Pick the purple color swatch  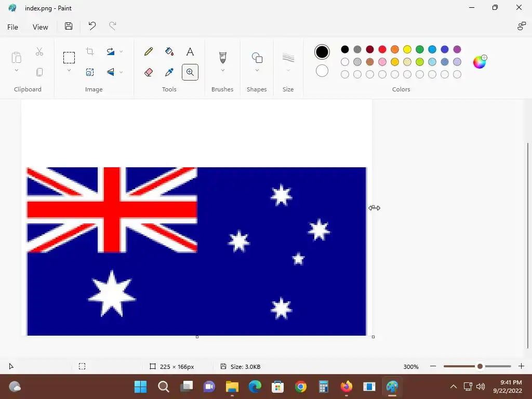pos(457,49)
